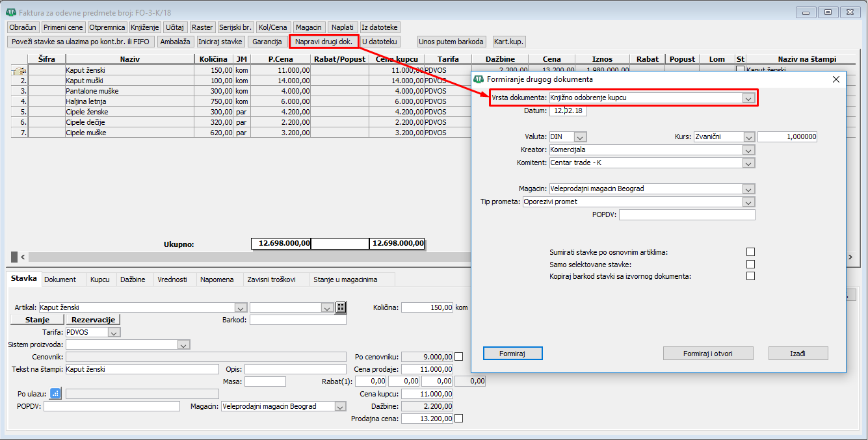Viewport: 868px width, 440px height.
Task: Click the calculator icon beside the Artikal field
Action: click(341, 307)
